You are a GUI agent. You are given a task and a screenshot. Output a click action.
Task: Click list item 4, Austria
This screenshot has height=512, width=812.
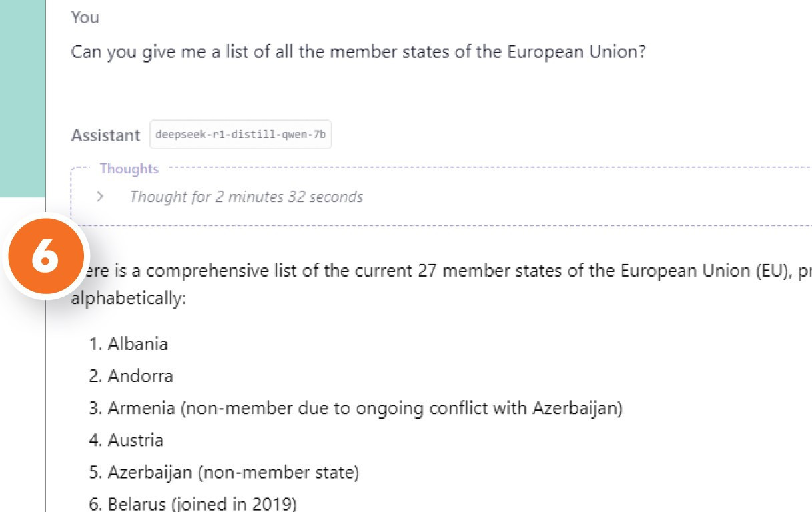coord(135,440)
